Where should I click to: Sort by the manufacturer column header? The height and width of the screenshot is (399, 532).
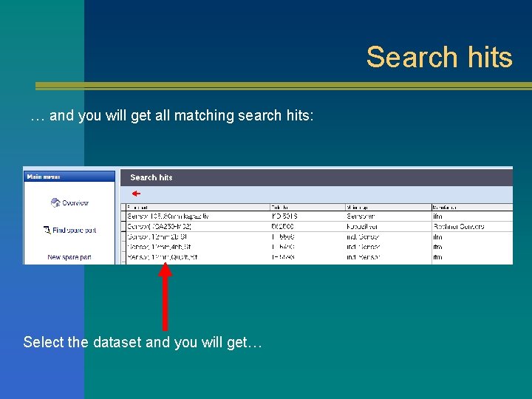472,208
